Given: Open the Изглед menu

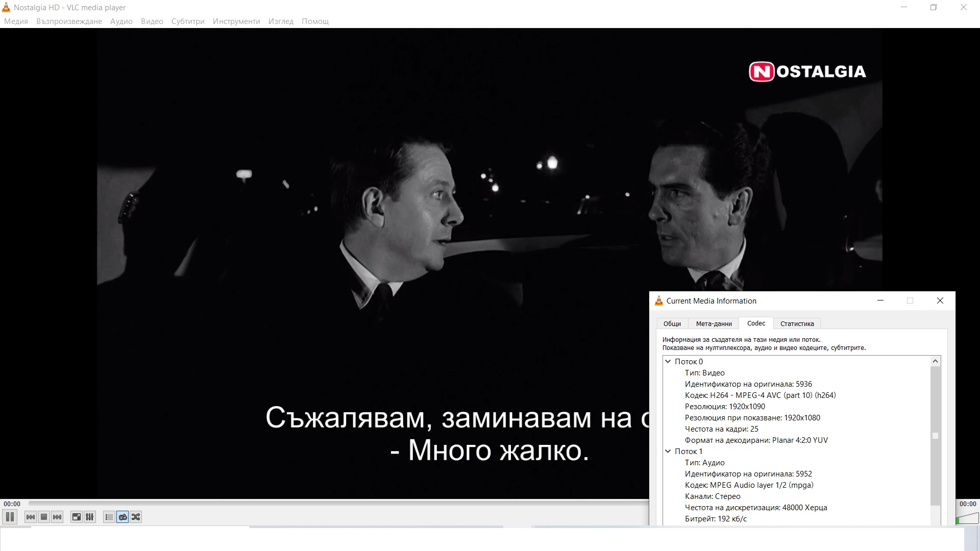Looking at the screenshot, I should [x=281, y=21].
